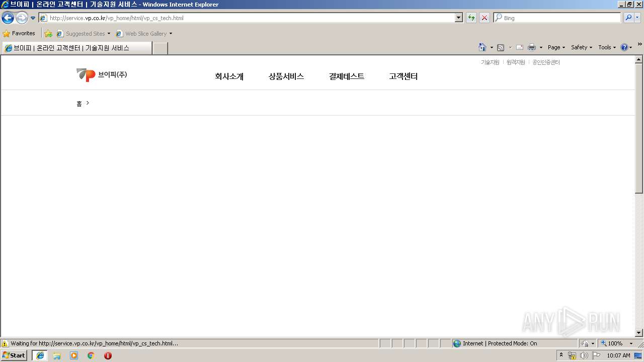Click the vertical scrollbar down arrow

click(x=639, y=333)
